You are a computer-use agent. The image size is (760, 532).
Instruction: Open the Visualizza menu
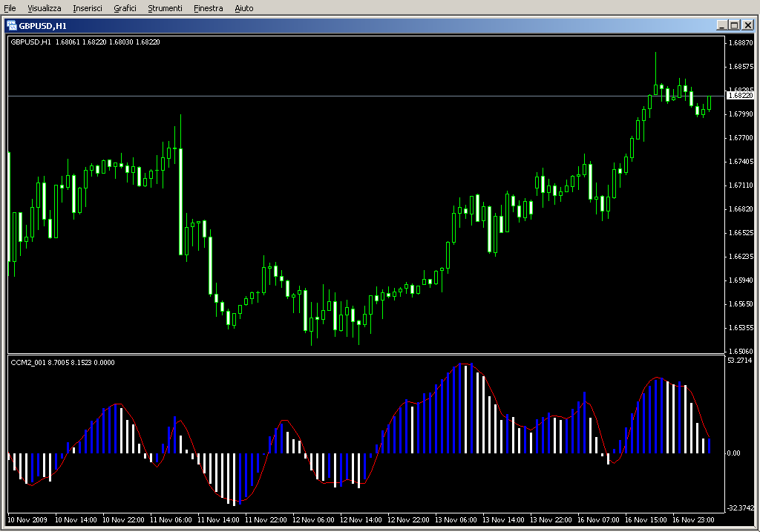pos(45,8)
